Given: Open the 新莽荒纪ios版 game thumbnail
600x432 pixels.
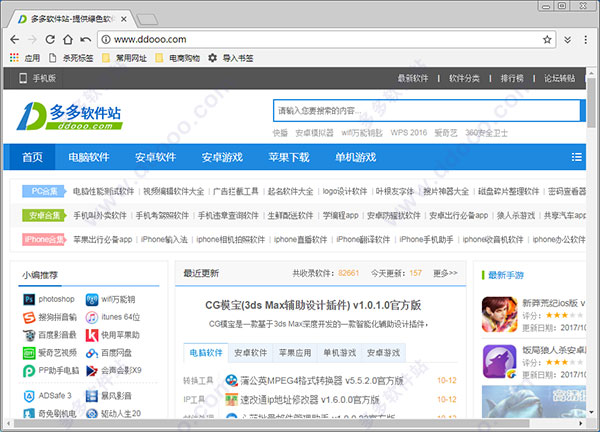Looking at the screenshot, I should [499, 315].
